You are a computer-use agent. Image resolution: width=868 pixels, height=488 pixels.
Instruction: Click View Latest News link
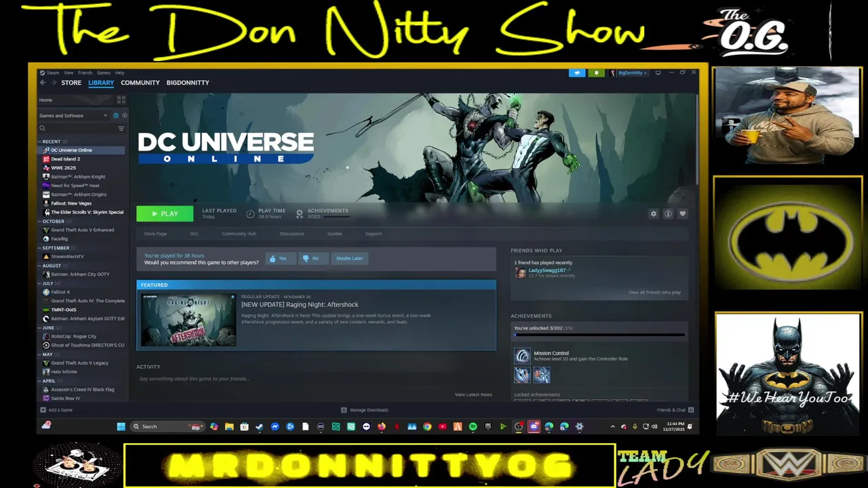click(473, 394)
